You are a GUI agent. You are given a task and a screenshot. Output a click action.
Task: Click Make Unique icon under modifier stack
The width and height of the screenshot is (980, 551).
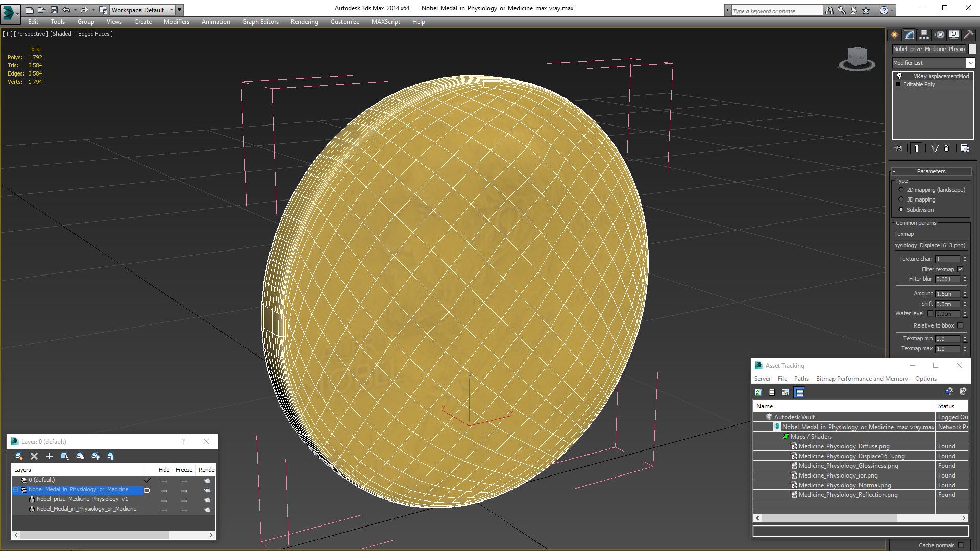click(935, 148)
